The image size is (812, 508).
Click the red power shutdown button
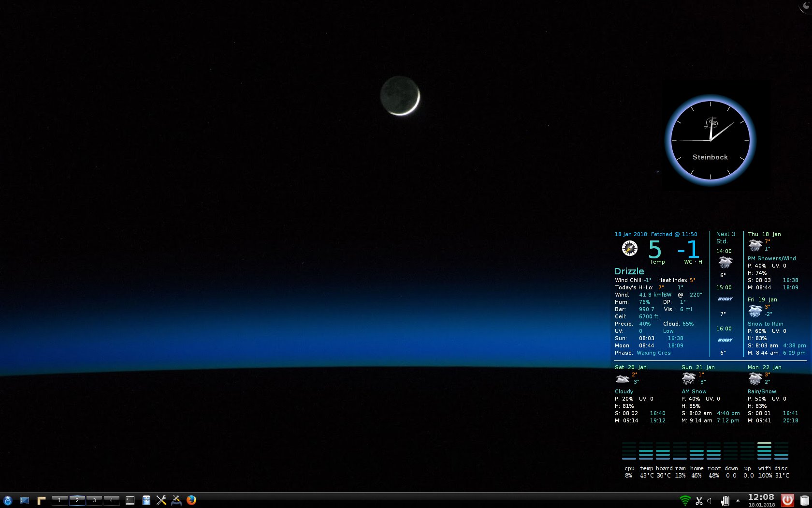[788, 501]
